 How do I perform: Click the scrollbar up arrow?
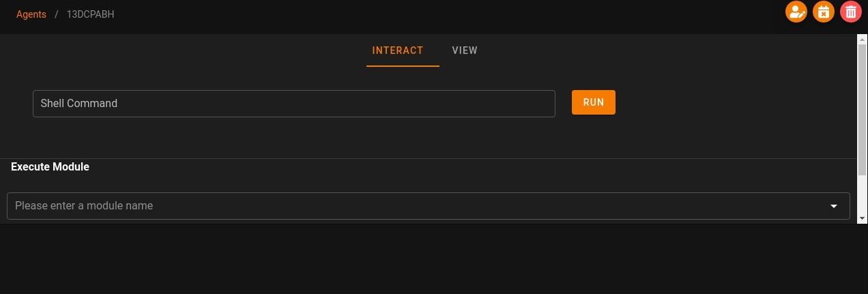[862, 40]
